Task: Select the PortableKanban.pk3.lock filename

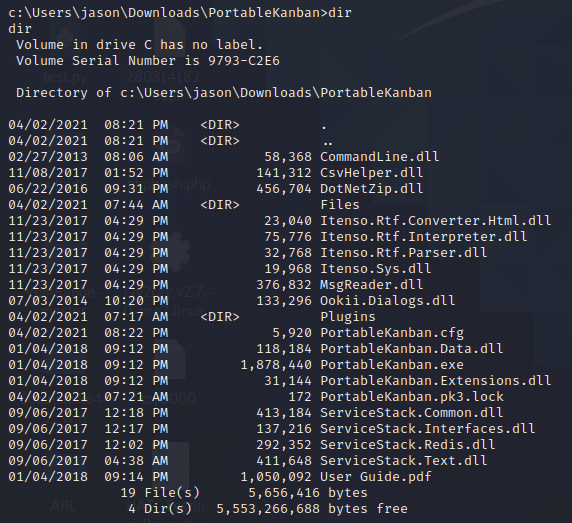Action: point(412,397)
